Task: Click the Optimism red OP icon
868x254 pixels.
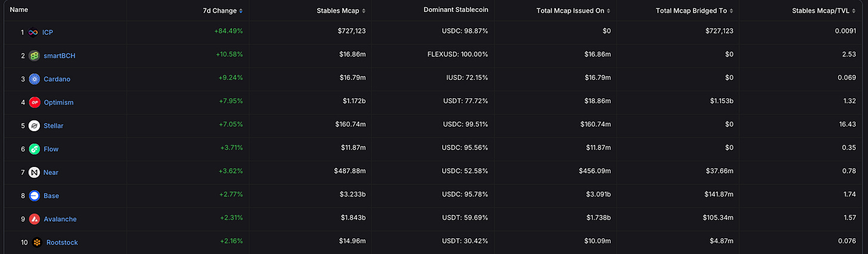Action: [35, 102]
